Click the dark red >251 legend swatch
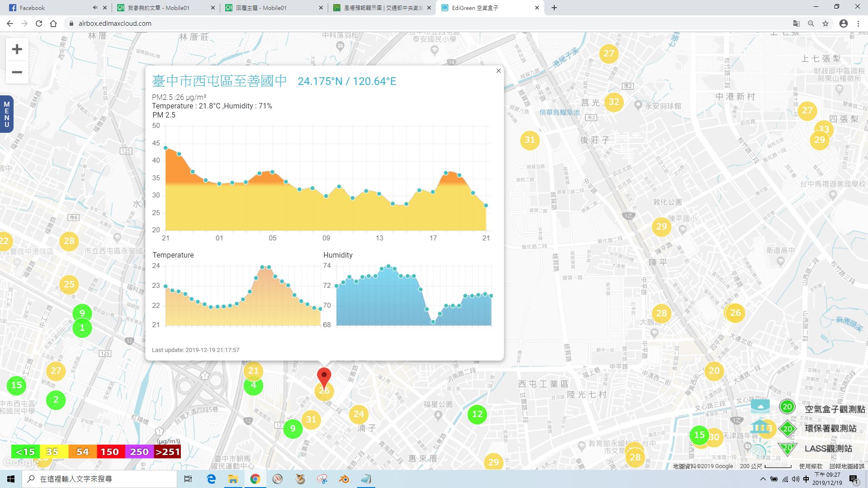Viewport: 868px width, 488px height. coord(167,452)
